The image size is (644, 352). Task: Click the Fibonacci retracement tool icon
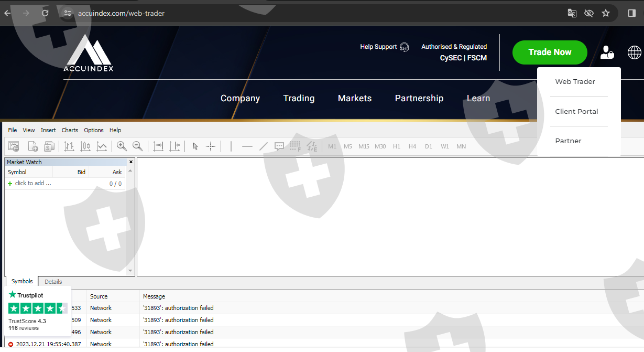click(296, 146)
